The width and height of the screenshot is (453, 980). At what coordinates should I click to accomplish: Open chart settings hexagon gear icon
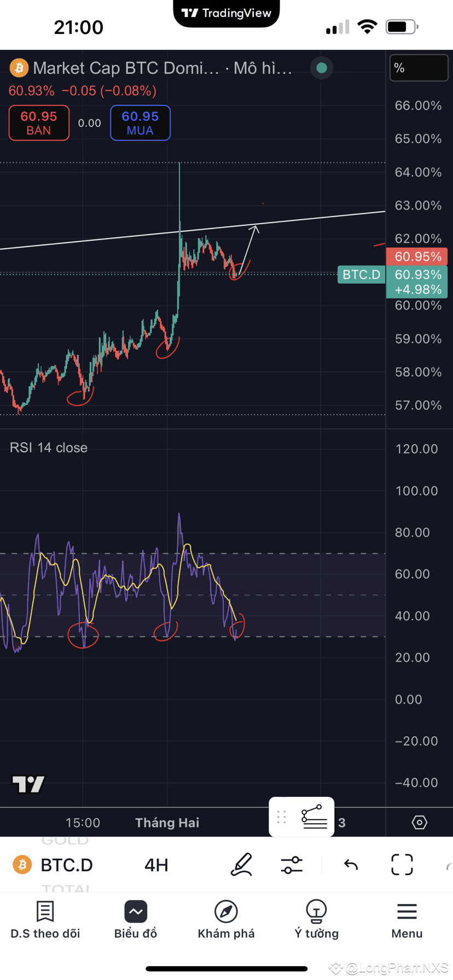419,822
